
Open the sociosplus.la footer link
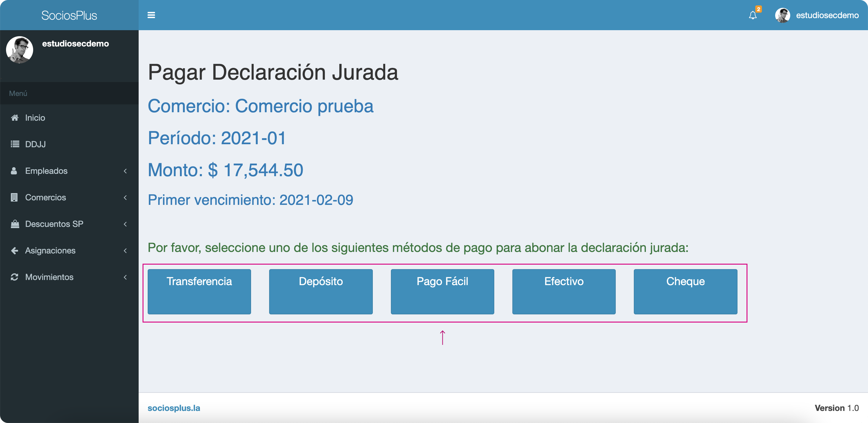pos(174,408)
